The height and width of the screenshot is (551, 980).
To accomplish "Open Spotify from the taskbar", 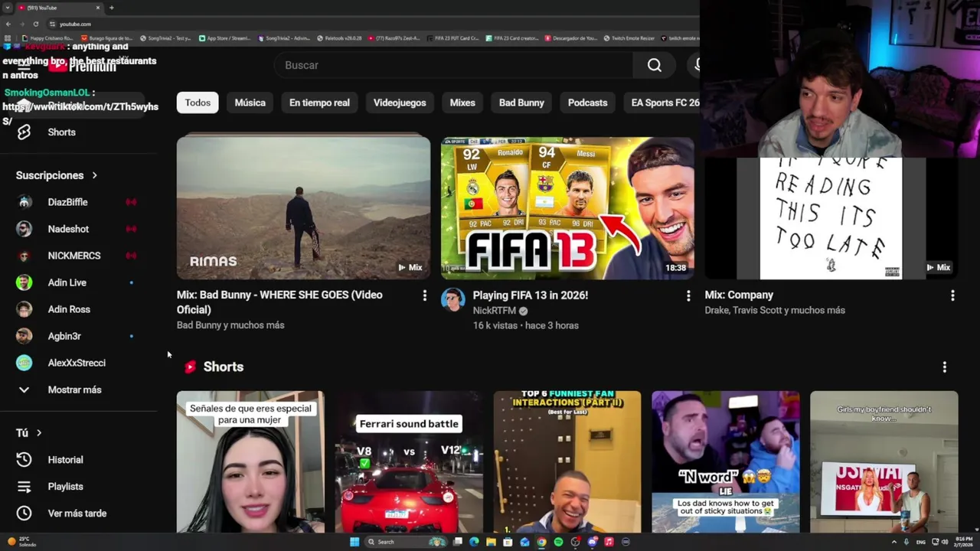I will [x=558, y=542].
